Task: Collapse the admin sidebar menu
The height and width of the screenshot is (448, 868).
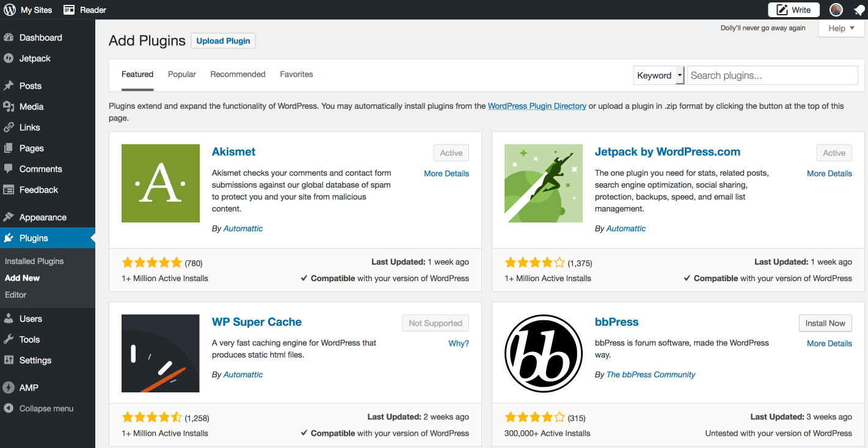Action: 46,408
